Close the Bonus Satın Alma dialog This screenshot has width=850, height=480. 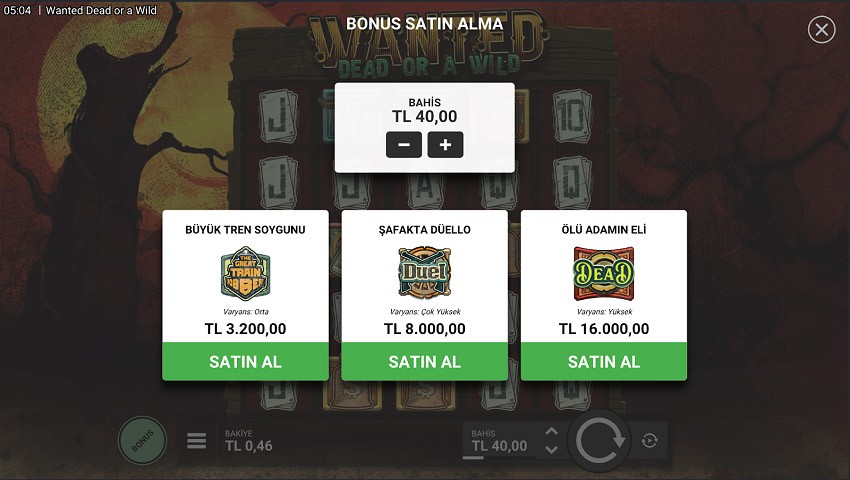(x=821, y=29)
